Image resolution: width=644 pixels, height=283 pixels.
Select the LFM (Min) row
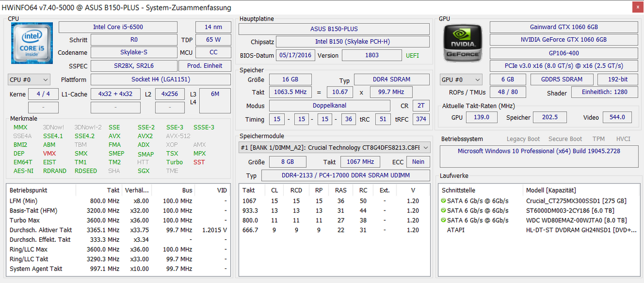click(119, 201)
